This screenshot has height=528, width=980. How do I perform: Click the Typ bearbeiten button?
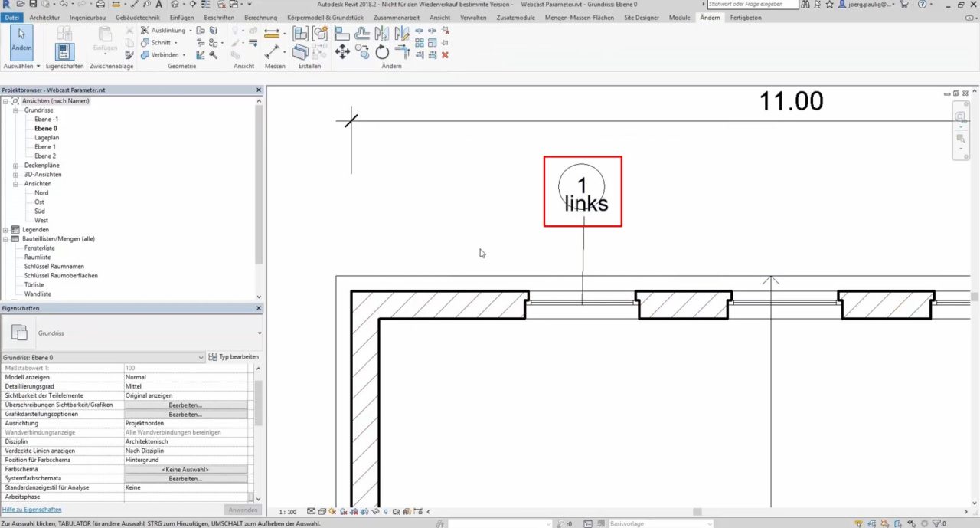[x=234, y=357]
